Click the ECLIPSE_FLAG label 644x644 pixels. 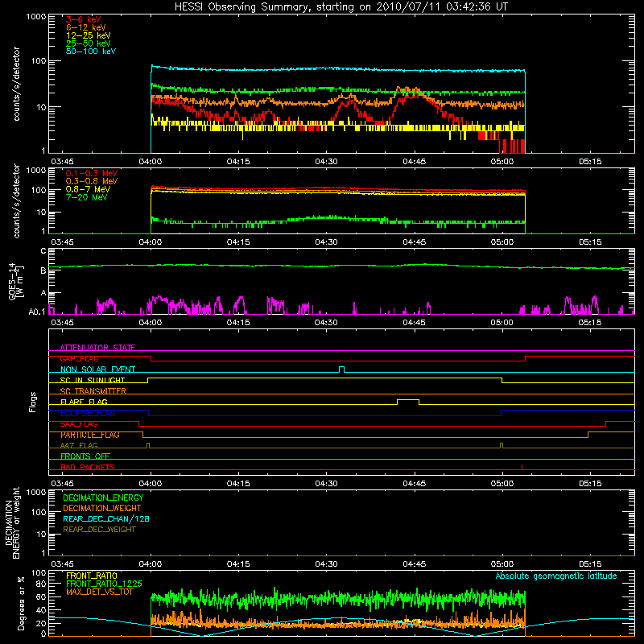(88, 413)
